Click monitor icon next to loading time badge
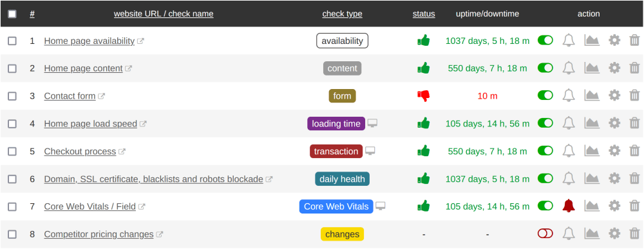644x249 pixels. click(372, 123)
